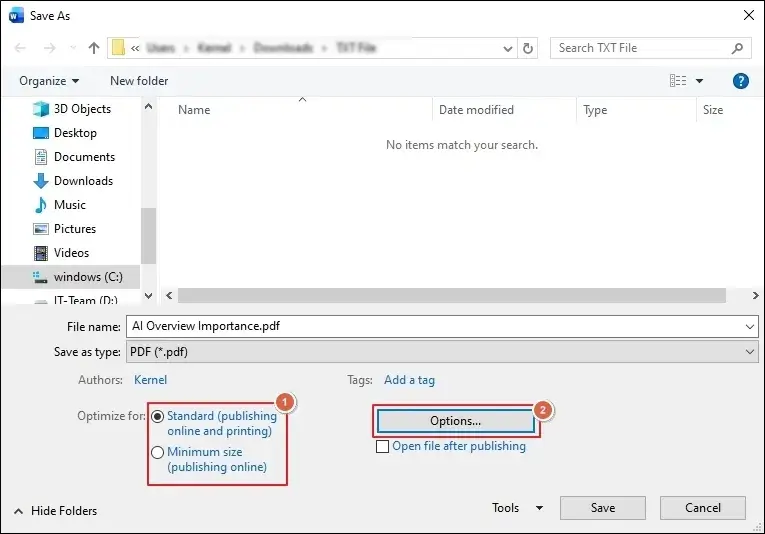The width and height of the screenshot is (765, 534).
Task: Click the Cancel button
Action: coord(703,508)
